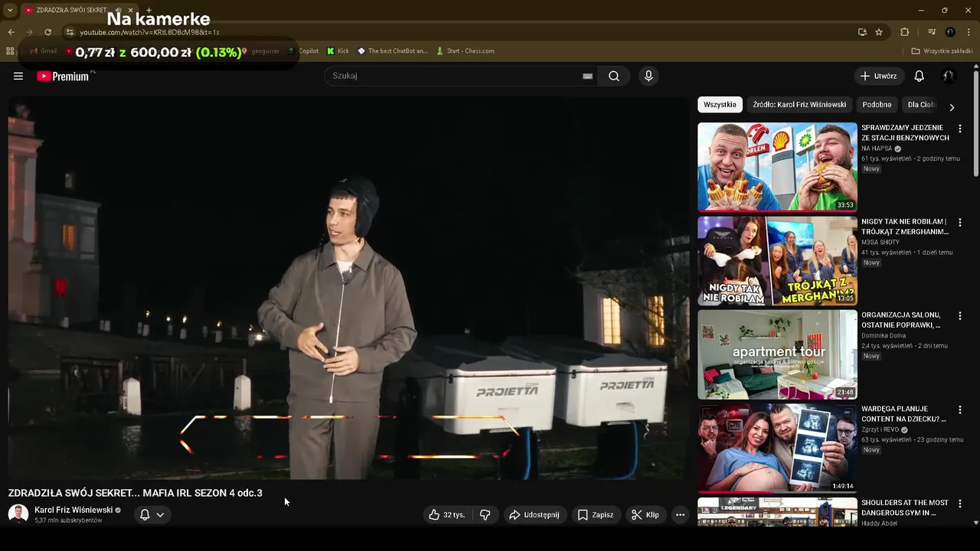Click the Szukaj search field
This screenshot has width=980, height=551.
[452, 76]
